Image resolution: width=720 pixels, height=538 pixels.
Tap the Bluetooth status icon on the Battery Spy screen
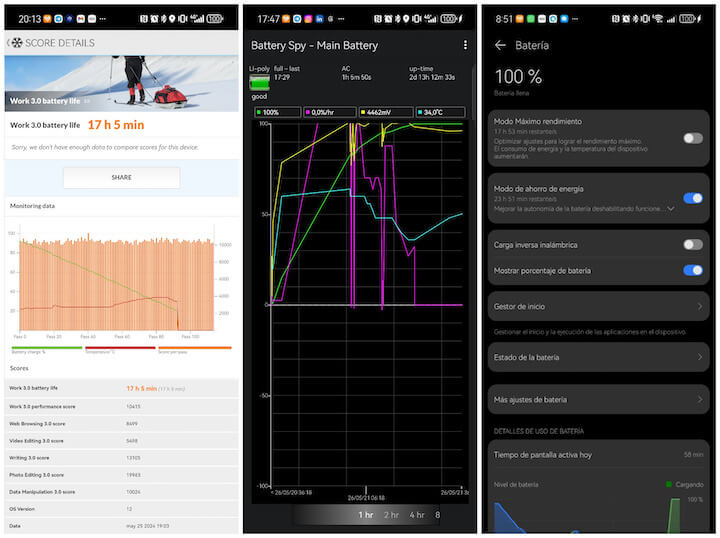(397, 19)
